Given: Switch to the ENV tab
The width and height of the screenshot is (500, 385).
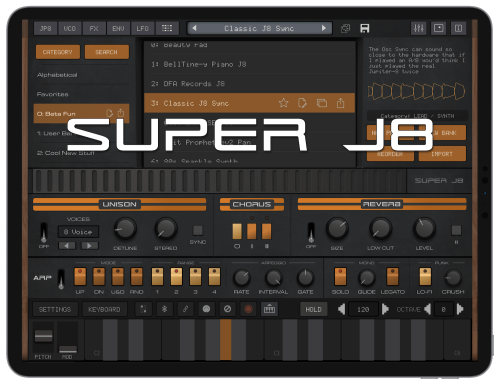Looking at the screenshot, I should pos(118,28).
